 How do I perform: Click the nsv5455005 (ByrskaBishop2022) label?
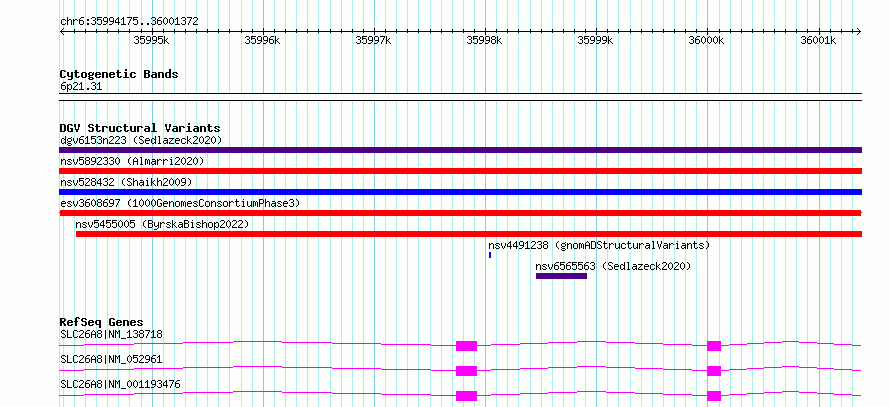pos(162,224)
